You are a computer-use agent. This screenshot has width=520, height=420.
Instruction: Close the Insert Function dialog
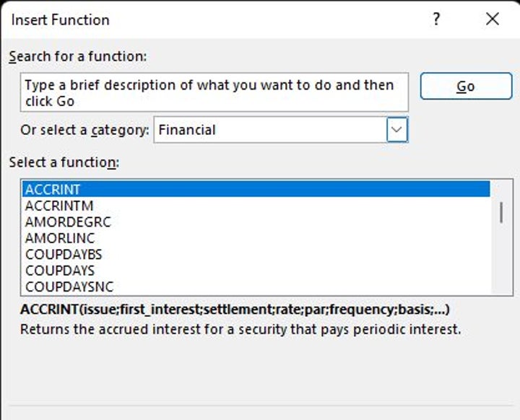[493, 19]
